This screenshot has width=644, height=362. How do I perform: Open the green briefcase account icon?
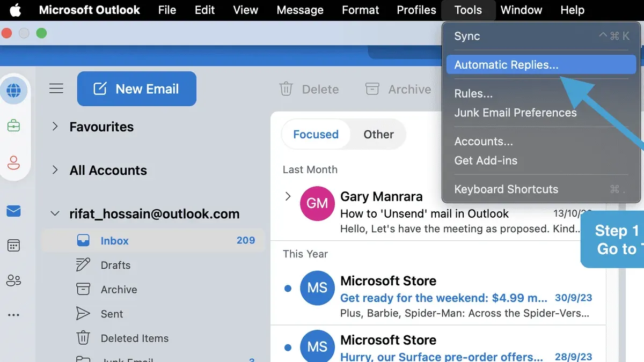13,126
